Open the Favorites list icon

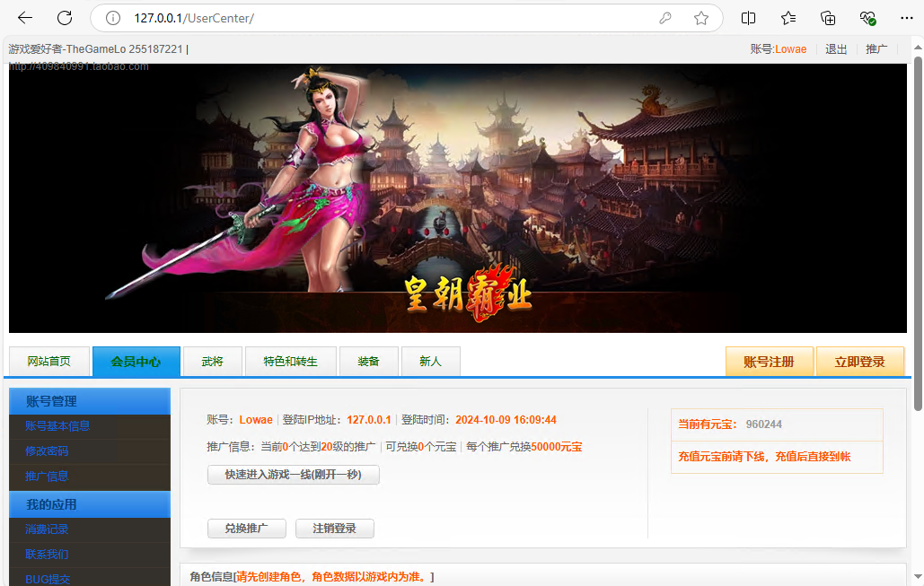point(788,18)
